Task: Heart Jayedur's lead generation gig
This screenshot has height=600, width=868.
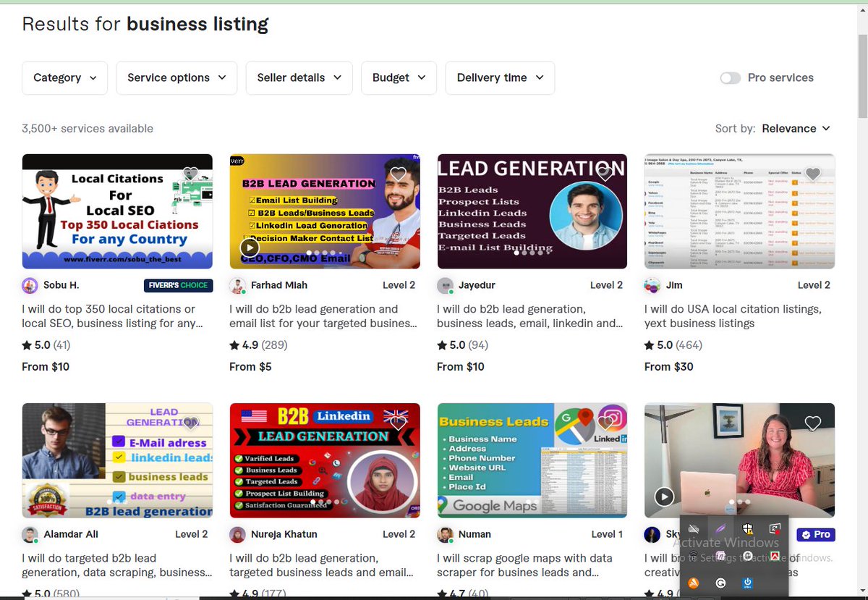Action: coord(605,174)
